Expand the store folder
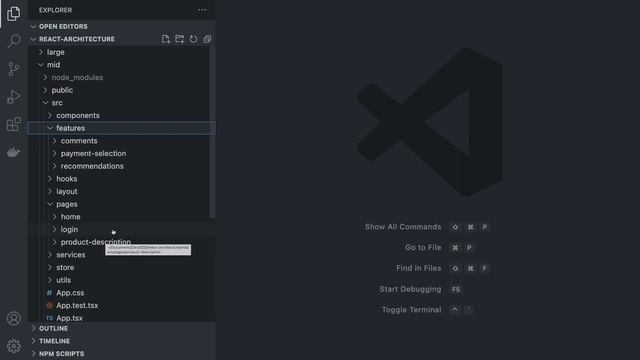The width and height of the screenshot is (640, 360). (121, 267)
